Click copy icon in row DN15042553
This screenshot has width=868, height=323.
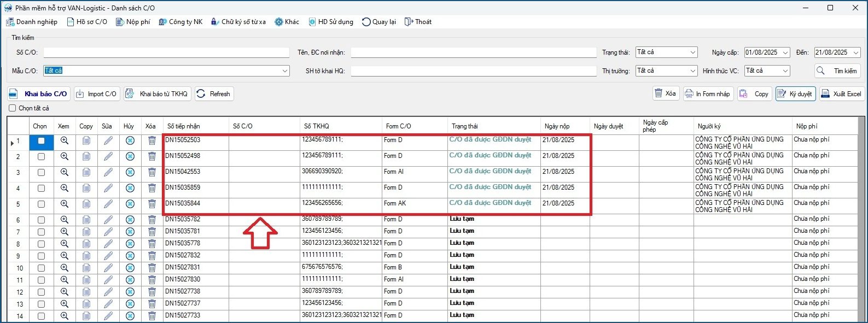[x=86, y=173]
